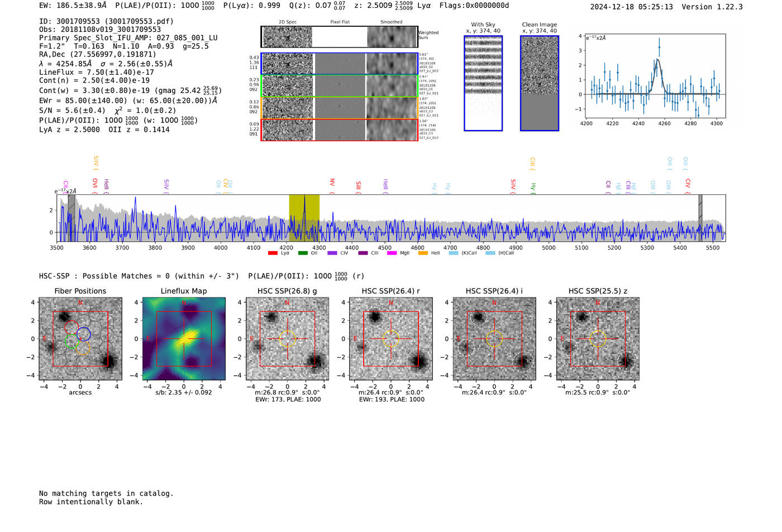The image size is (782, 532).
Task: Click the ID: 3001709553 (3001709553.pdf) text
Action: [x=106, y=21]
